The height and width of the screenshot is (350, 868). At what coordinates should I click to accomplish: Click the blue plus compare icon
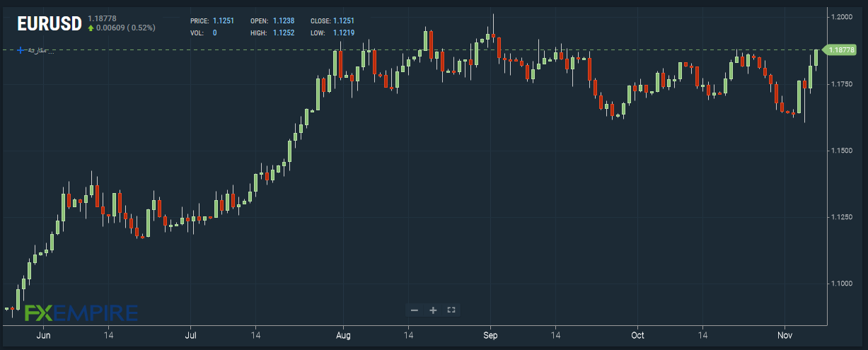coord(21,50)
